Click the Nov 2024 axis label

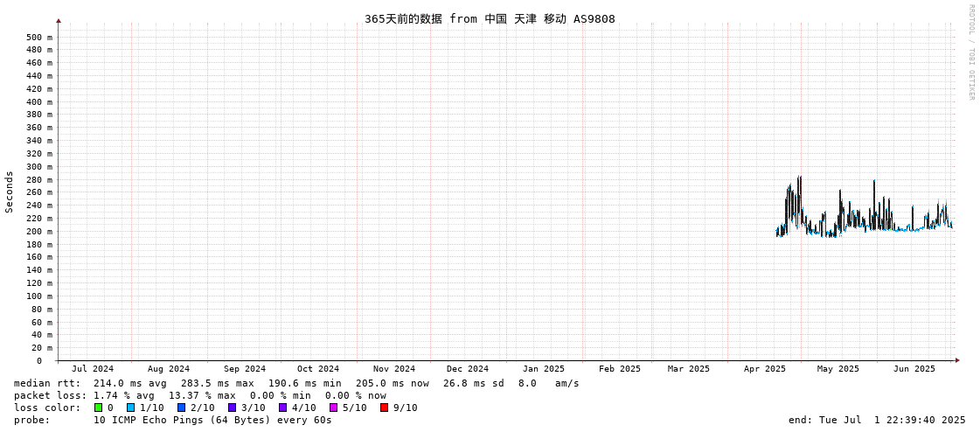coord(394,369)
